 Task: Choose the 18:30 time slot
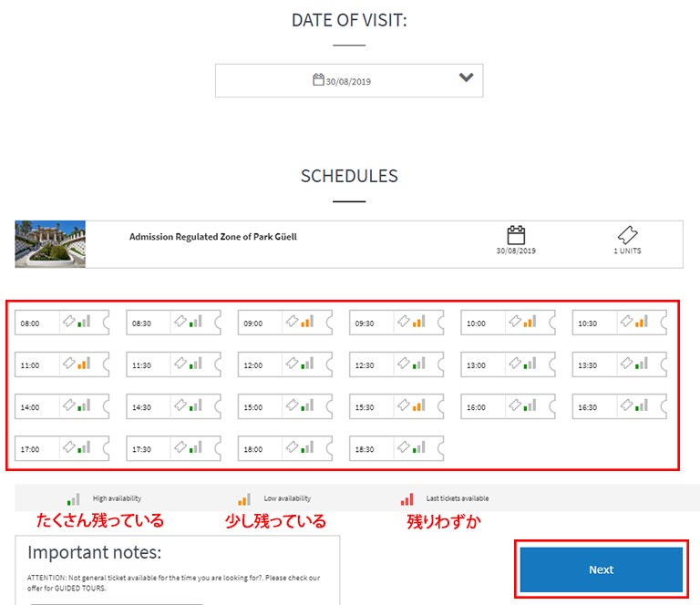396,448
